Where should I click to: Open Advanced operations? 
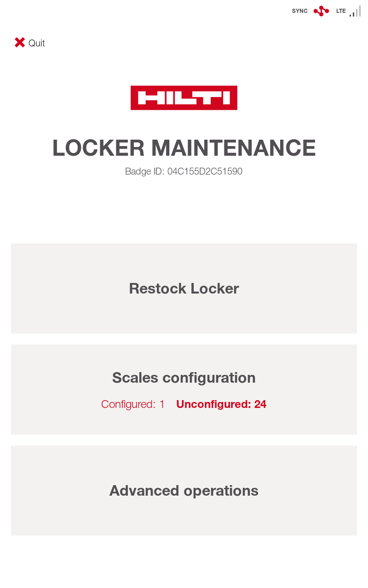[x=184, y=491]
